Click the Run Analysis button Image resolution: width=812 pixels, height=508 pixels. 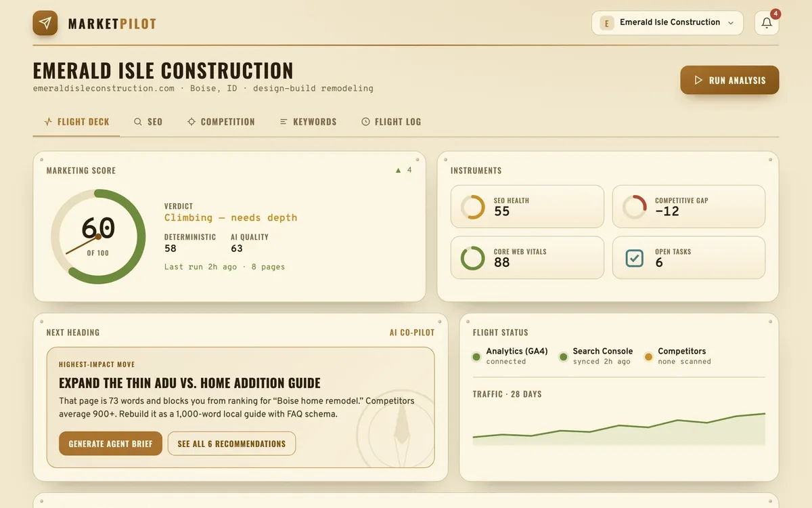(x=729, y=80)
